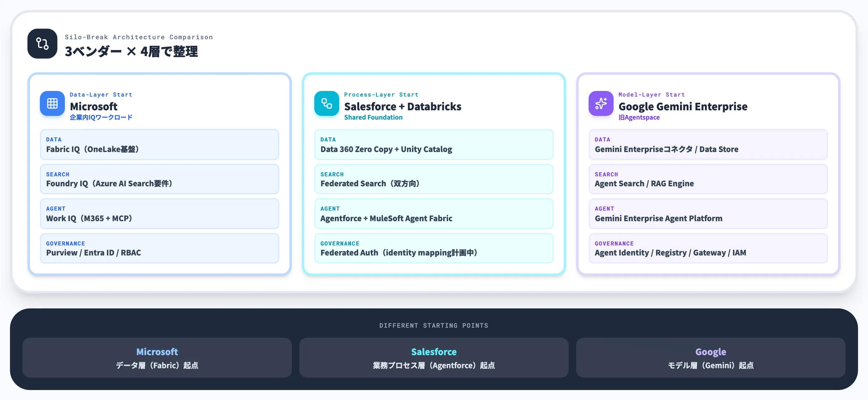Select the Federated Search (双方向) card
This screenshot has height=400, width=868.
coord(434,179)
